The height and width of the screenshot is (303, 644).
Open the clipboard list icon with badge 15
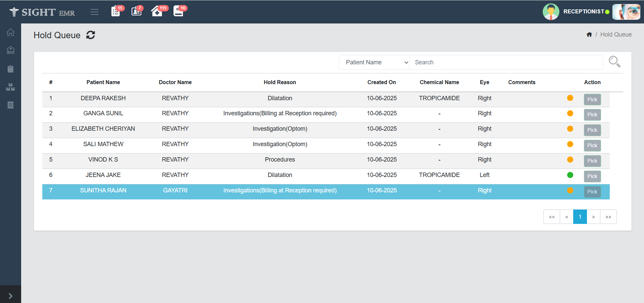click(x=116, y=11)
